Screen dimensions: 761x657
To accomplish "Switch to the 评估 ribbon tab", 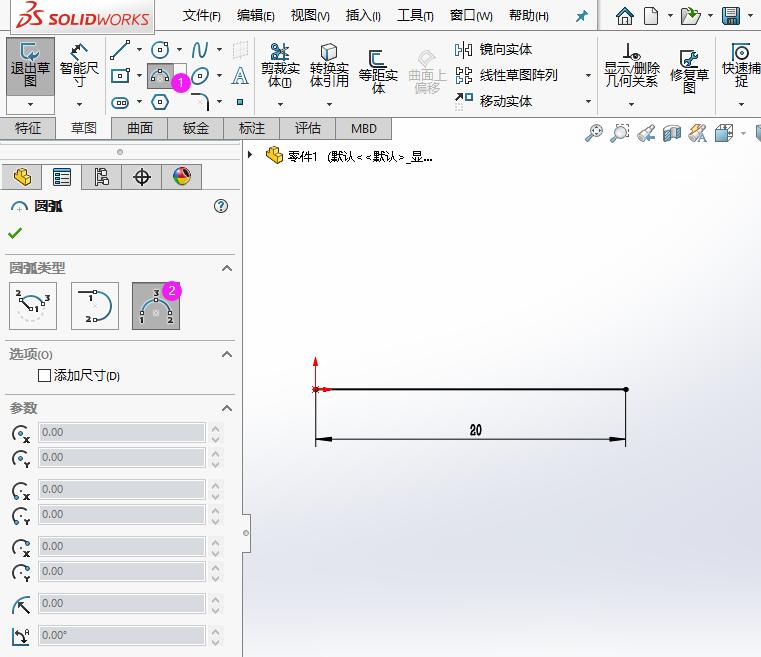I will 308,129.
